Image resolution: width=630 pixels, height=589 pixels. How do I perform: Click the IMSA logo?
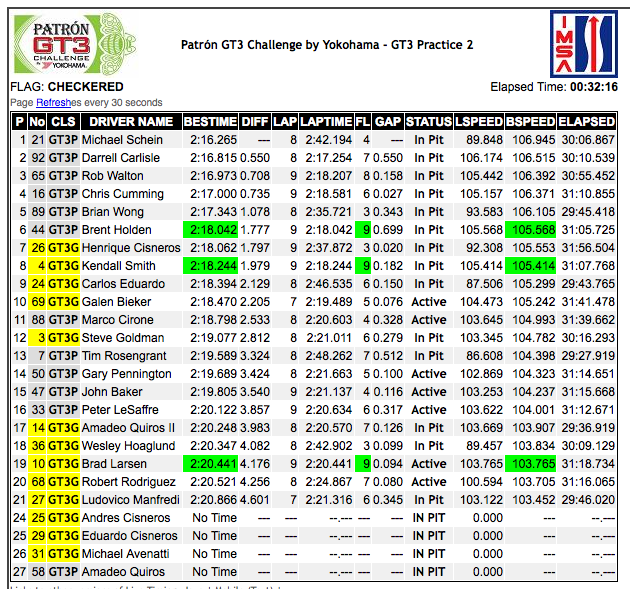(x=583, y=44)
